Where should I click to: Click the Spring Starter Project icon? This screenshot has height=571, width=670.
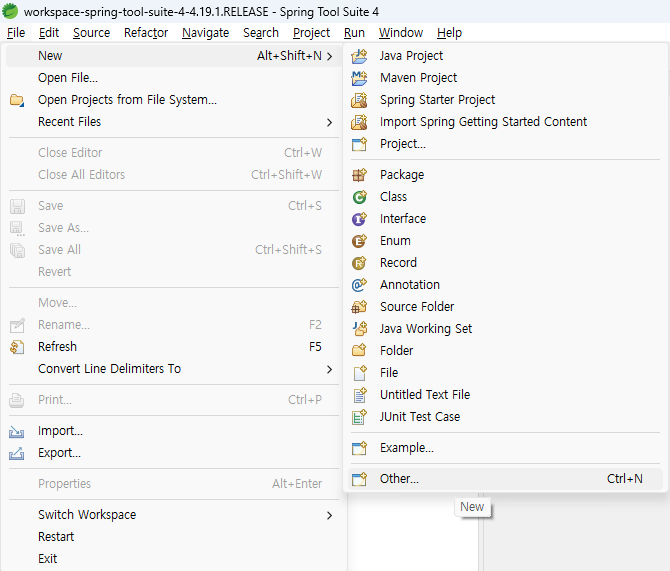tap(359, 100)
